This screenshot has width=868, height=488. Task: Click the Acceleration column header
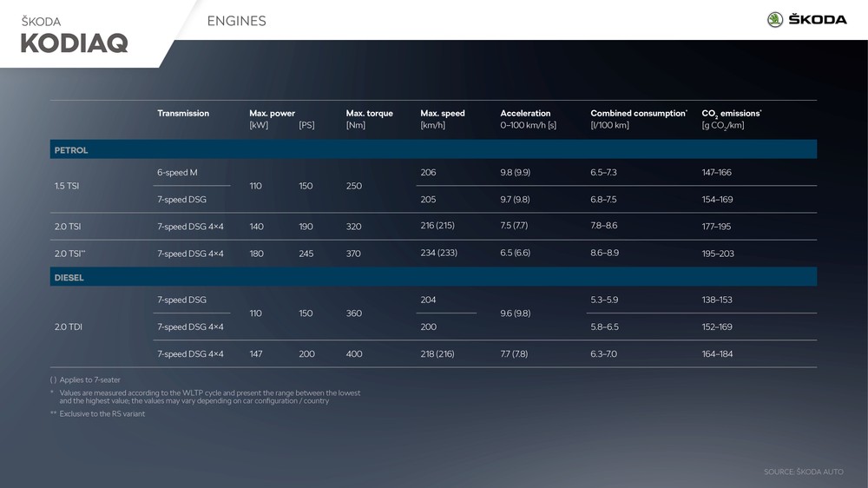525,114
